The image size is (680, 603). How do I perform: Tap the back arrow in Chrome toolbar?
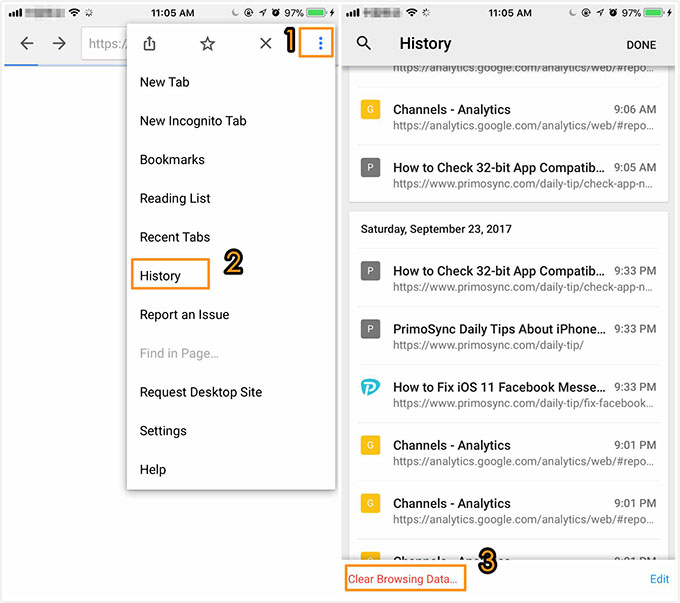pyautogui.click(x=27, y=43)
